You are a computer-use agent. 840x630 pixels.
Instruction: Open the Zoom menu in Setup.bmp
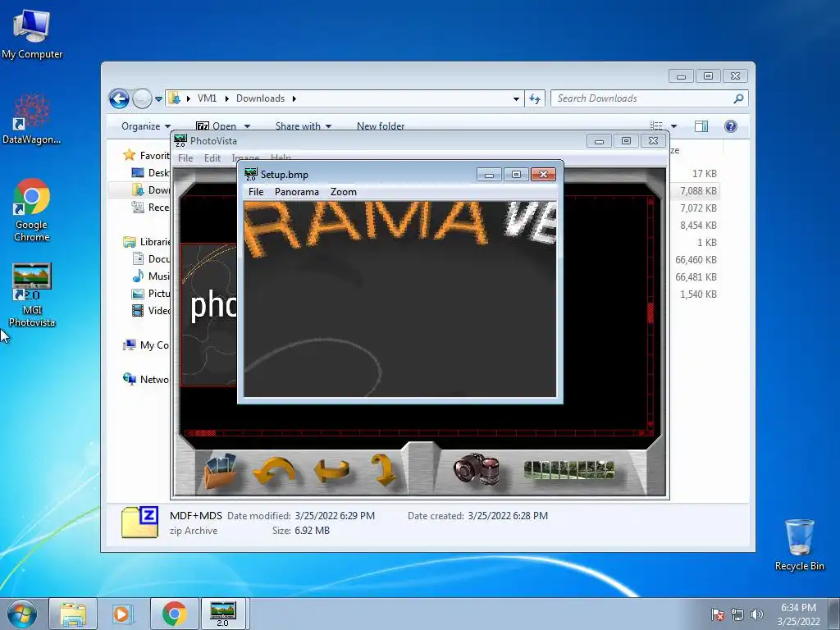click(x=344, y=192)
